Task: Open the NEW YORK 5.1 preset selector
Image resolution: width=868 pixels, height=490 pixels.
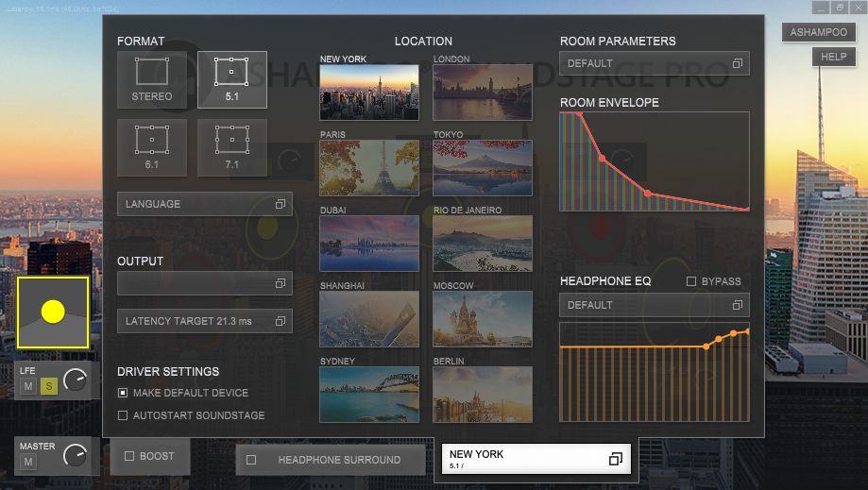Action: (x=536, y=459)
